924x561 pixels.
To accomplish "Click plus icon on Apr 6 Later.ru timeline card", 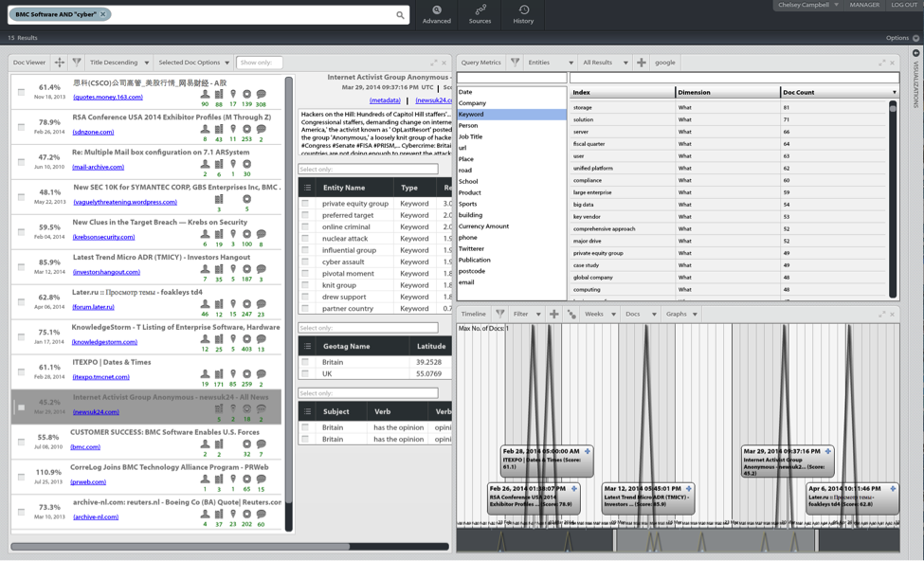I will click(x=893, y=489).
